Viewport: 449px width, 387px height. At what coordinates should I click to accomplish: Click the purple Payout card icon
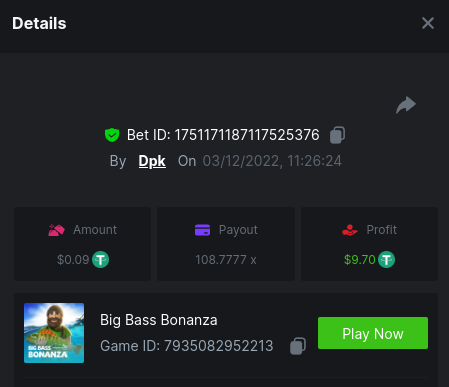pyautogui.click(x=202, y=230)
